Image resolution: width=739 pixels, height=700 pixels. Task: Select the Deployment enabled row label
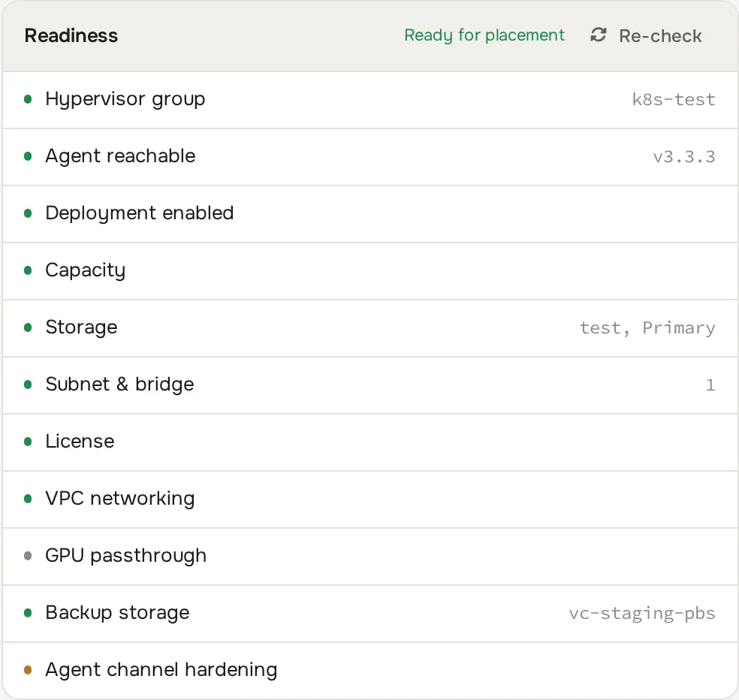140,213
